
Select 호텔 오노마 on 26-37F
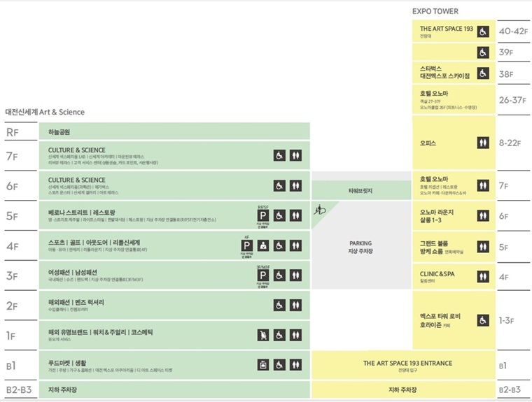[434, 94]
